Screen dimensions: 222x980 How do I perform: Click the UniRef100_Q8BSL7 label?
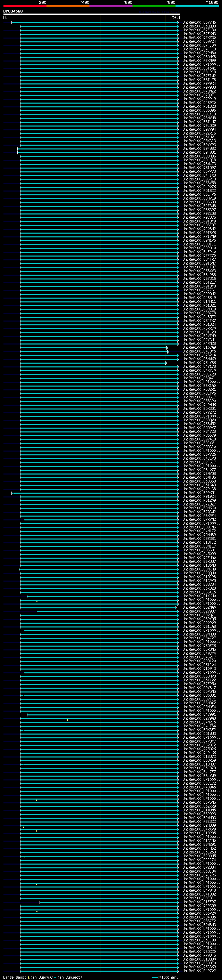(x=199, y=397)
